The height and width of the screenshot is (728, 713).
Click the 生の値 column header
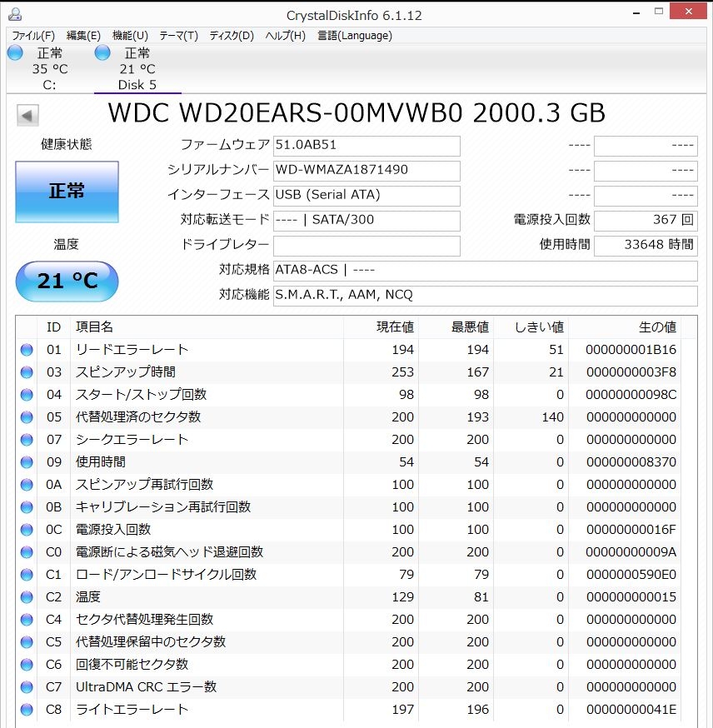tap(625, 327)
